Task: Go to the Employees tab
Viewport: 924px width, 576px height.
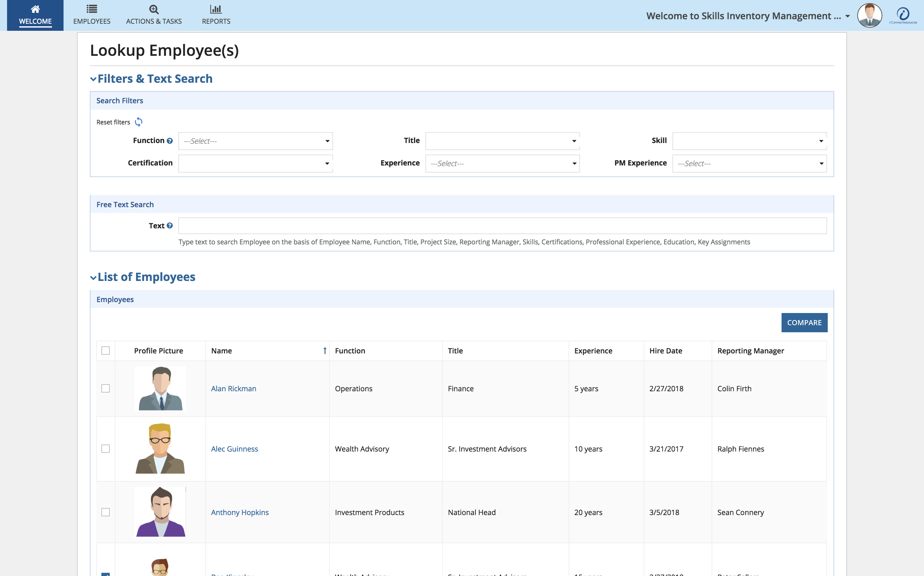Action: pyautogui.click(x=92, y=15)
